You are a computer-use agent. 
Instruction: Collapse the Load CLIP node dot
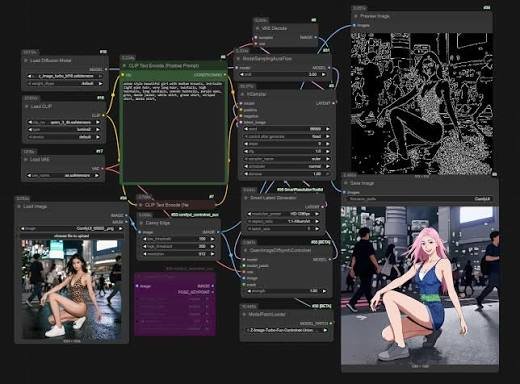pos(27,107)
